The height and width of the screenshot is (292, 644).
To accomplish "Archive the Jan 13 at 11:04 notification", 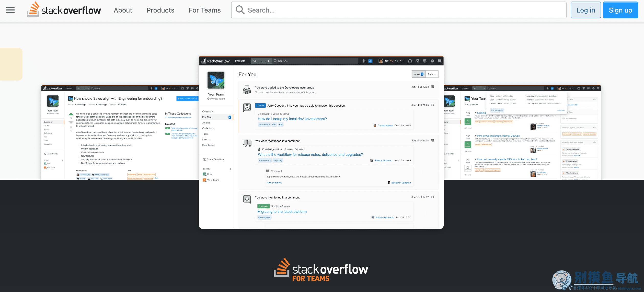I will [x=433, y=140].
